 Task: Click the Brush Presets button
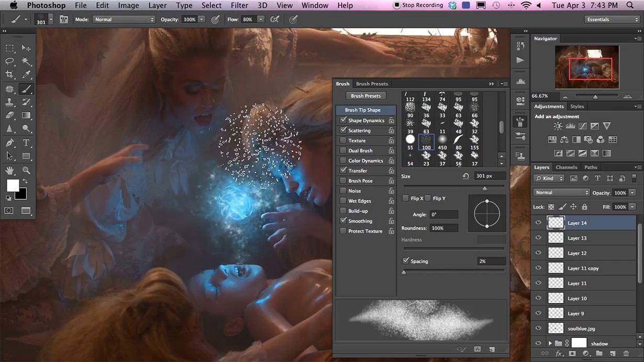365,96
